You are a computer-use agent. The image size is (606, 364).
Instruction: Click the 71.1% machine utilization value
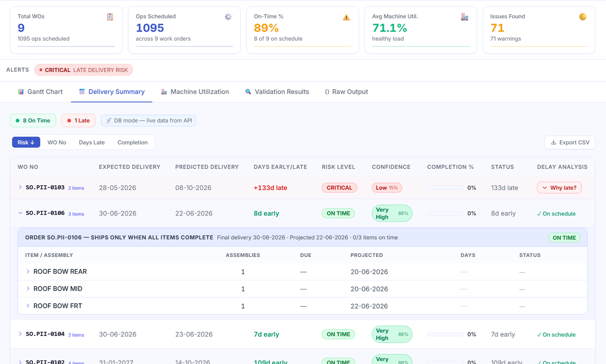[x=390, y=28]
